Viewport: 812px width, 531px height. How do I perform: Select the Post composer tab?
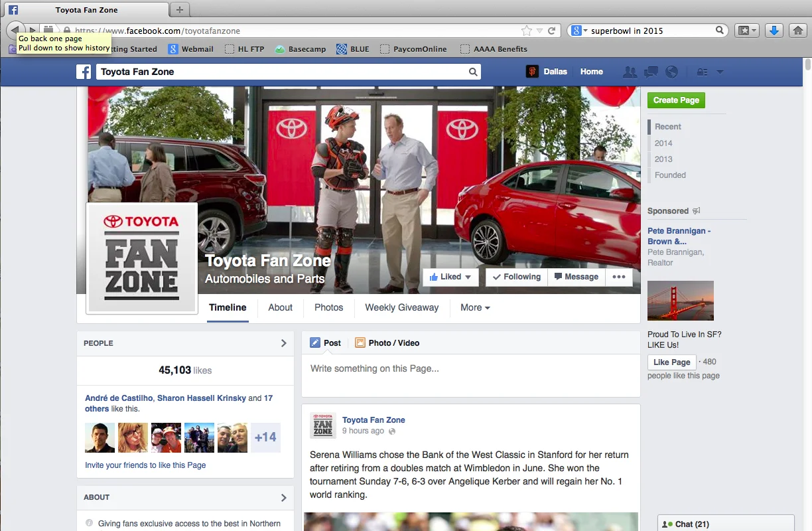[326, 343]
